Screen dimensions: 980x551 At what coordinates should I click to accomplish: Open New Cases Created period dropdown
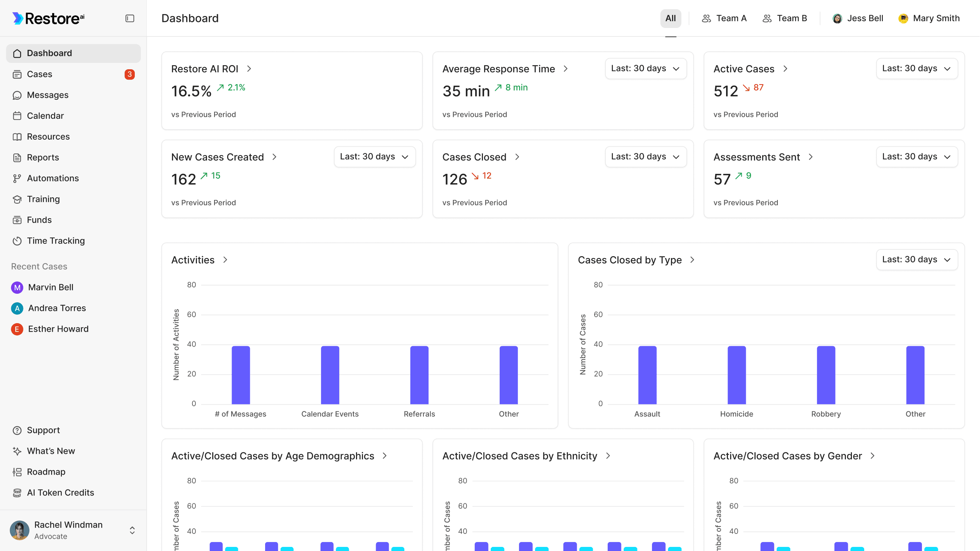374,157
